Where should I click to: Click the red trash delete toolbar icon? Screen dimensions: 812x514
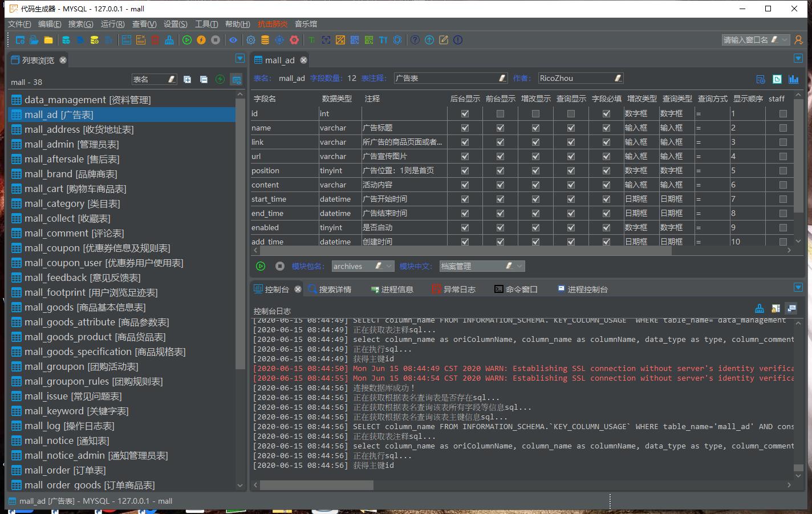pos(155,40)
